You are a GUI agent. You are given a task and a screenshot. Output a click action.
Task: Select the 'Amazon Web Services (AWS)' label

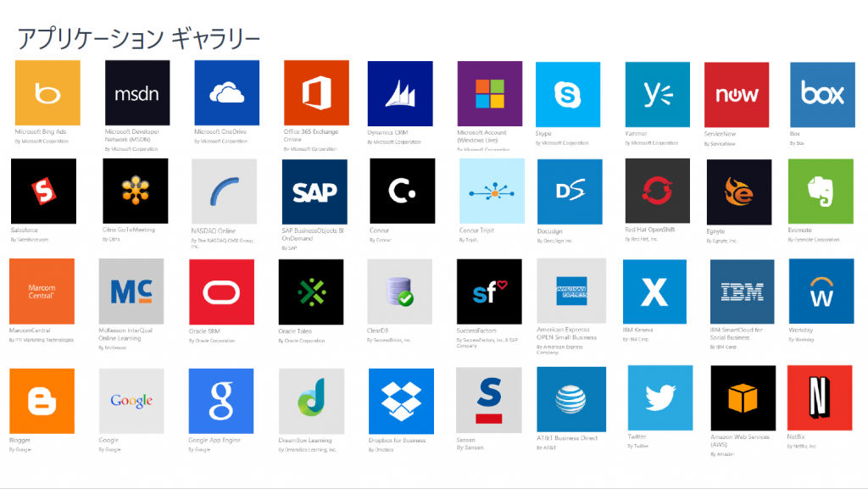click(x=740, y=441)
